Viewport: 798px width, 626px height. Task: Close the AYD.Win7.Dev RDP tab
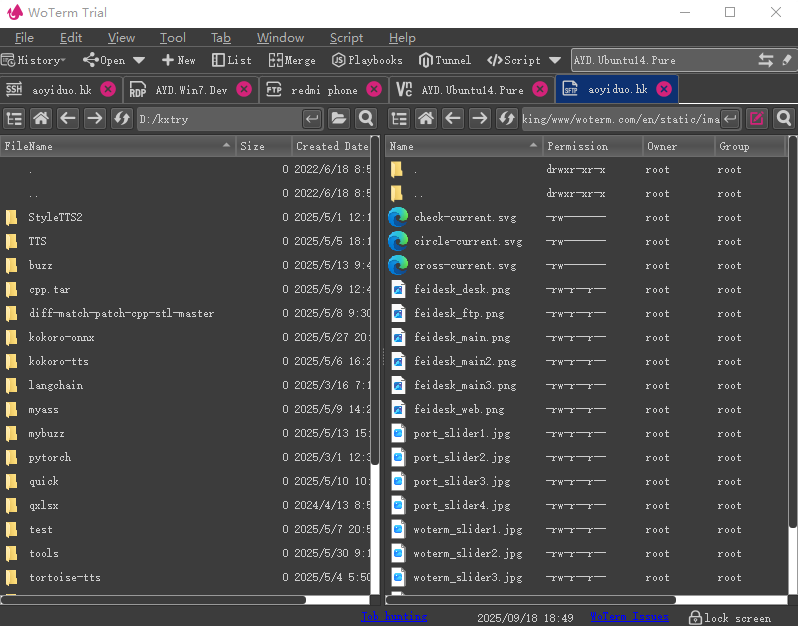[x=244, y=89]
